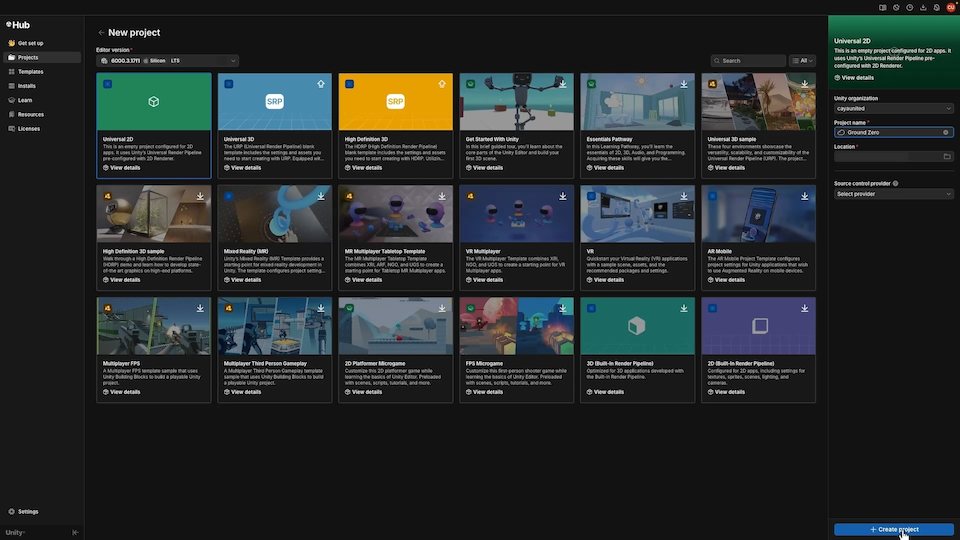
Task: Click the cloud icon in Project name field
Action: (841, 132)
